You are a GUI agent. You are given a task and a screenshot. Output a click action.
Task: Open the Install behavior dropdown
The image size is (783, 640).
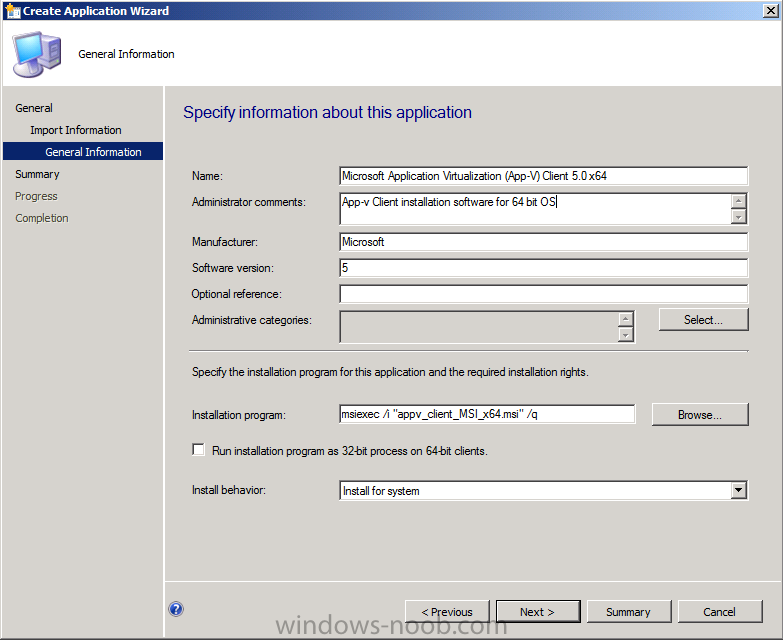click(x=739, y=490)
